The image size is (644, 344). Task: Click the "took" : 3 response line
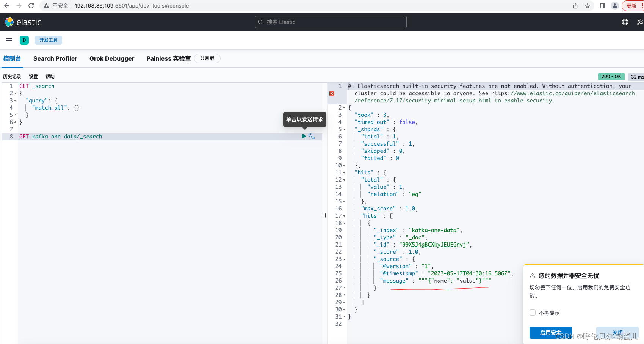371,115
